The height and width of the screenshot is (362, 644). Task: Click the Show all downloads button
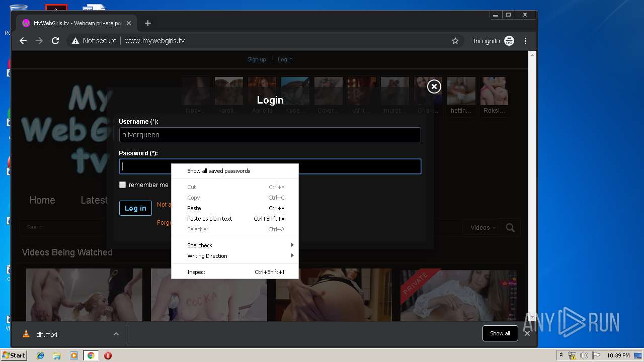500,333
